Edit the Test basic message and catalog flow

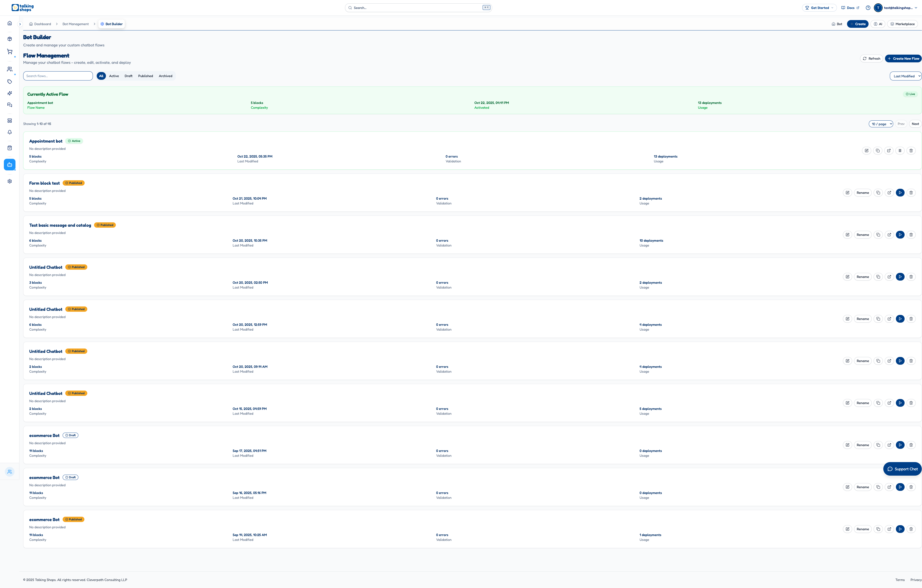(847, 235)
